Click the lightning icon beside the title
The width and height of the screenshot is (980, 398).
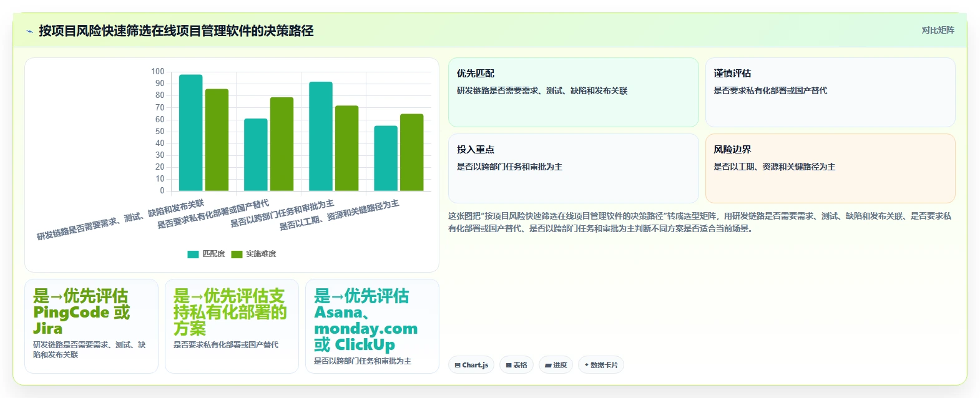point(29,31)
